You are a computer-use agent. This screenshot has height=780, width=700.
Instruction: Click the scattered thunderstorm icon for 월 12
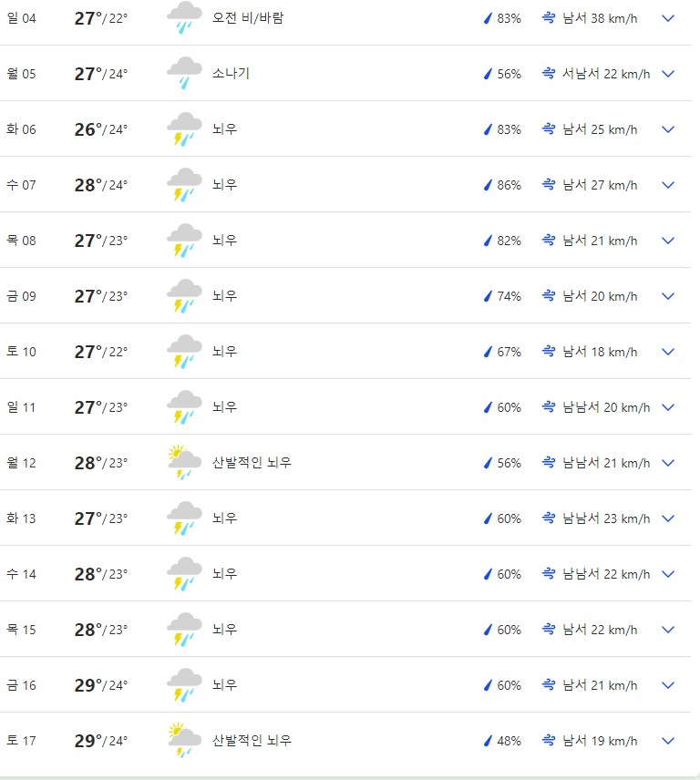pos(184,463)
